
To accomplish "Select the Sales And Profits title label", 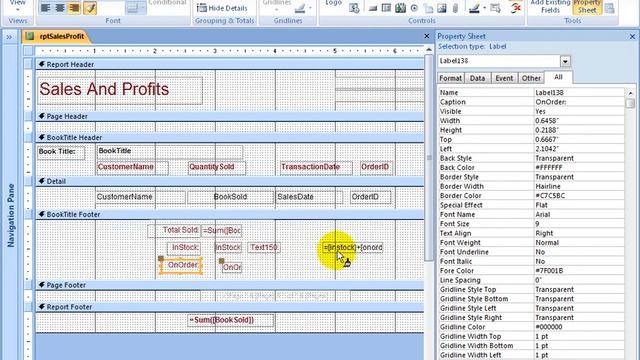I will [120, 90].
